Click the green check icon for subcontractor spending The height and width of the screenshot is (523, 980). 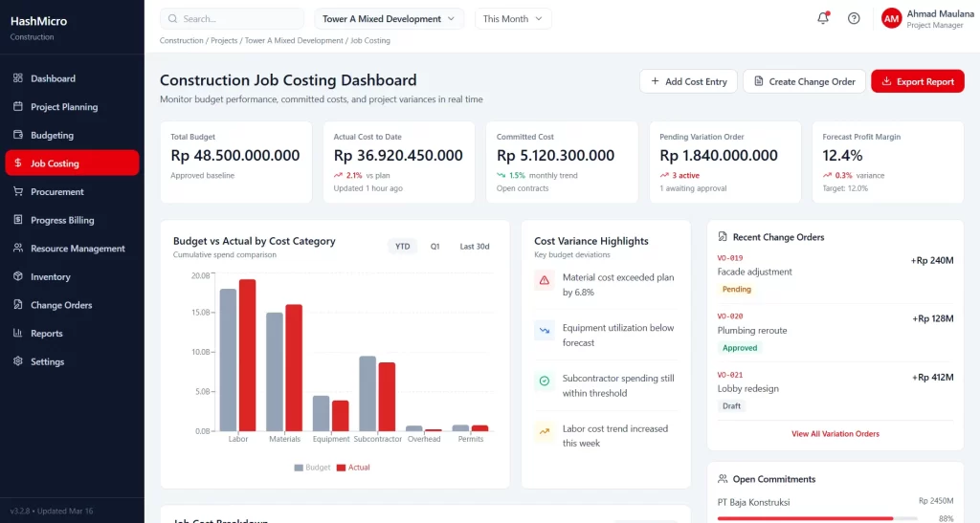545,381
